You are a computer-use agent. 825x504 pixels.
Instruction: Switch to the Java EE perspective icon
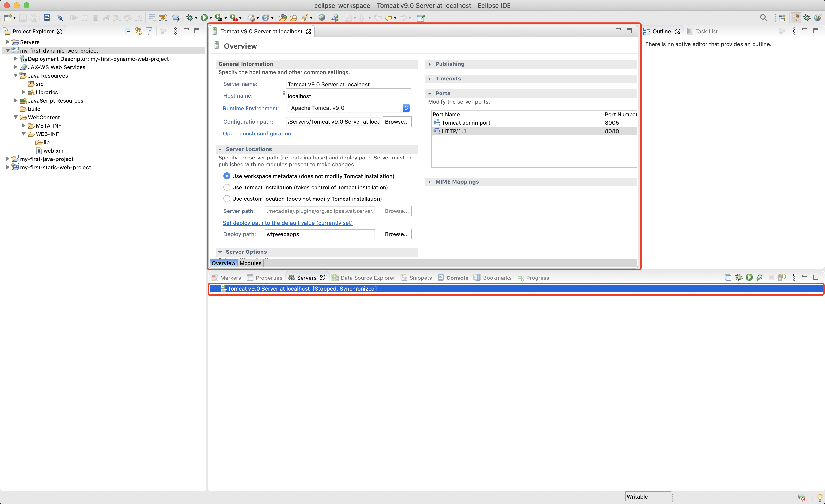click(796, 18)
